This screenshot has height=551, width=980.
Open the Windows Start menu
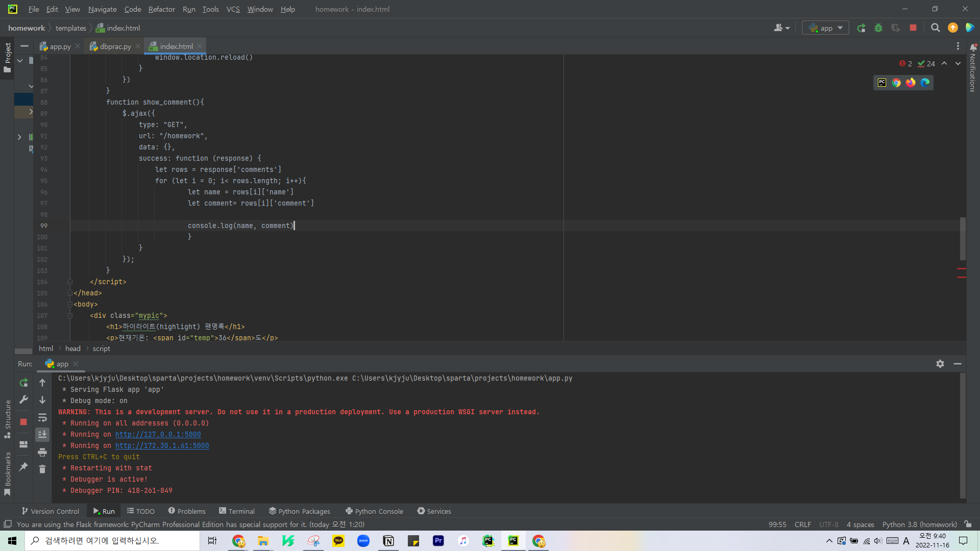pyautogui.click(x=12, y=541)
